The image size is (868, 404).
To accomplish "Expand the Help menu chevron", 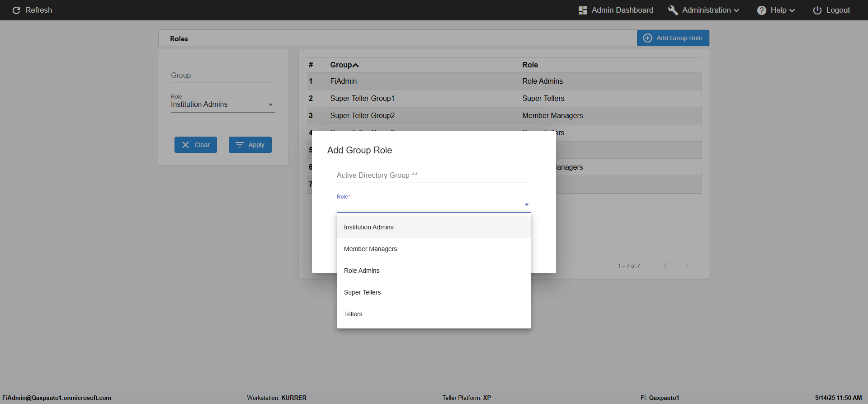I will pyautogui.click(x=792, y=10).
